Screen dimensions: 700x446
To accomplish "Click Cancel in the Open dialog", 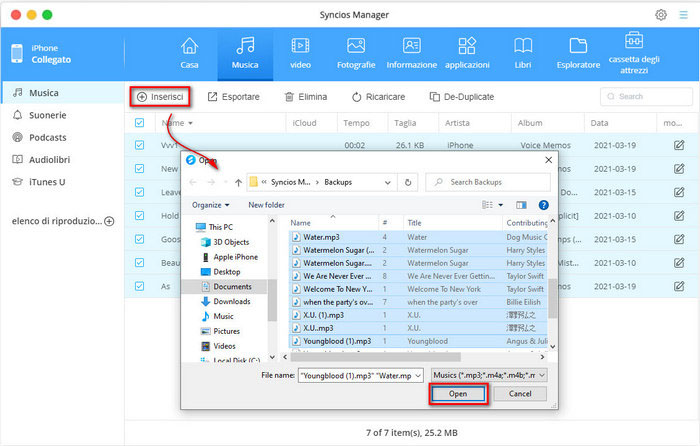I will [520, 394].
